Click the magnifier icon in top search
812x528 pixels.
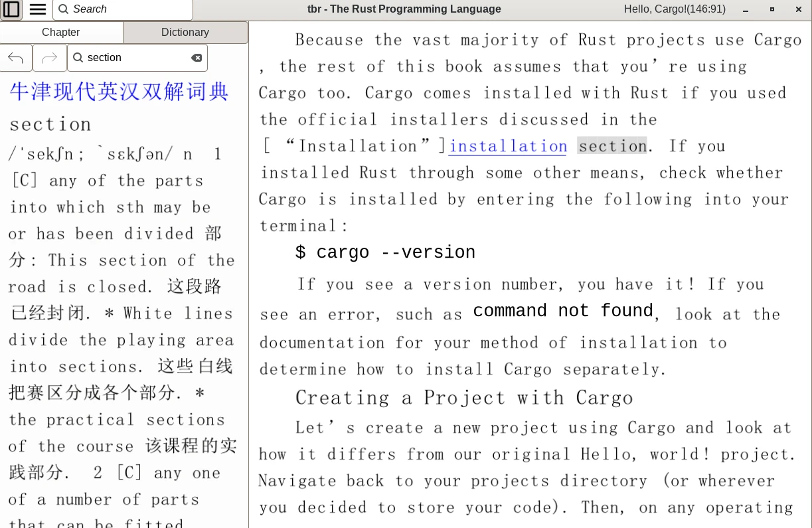click(x=63, y=9)
